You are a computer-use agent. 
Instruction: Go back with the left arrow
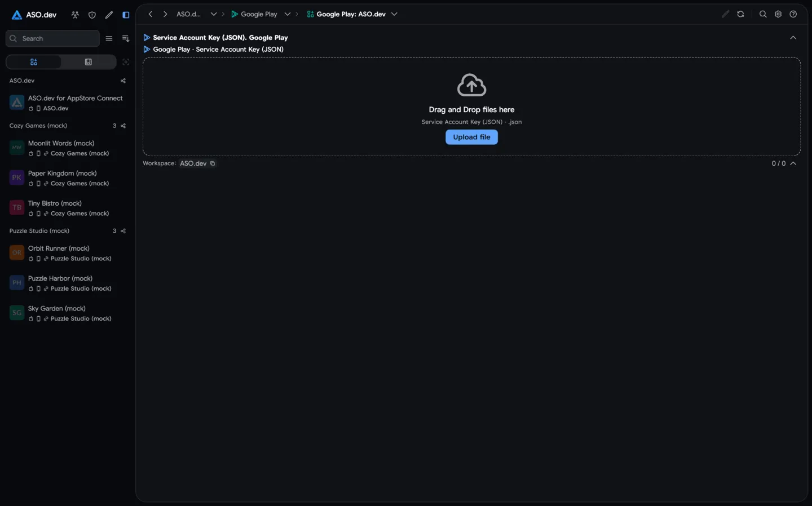[150, 14]
